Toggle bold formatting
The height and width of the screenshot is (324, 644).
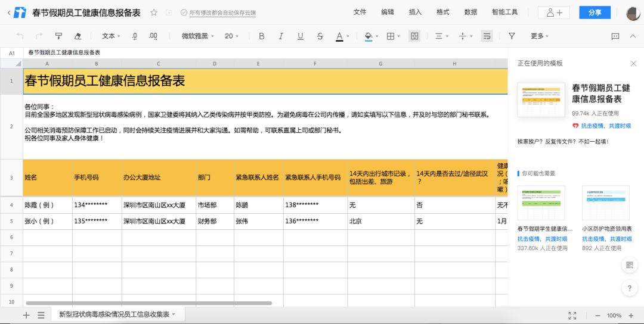[x=261, y=36]
